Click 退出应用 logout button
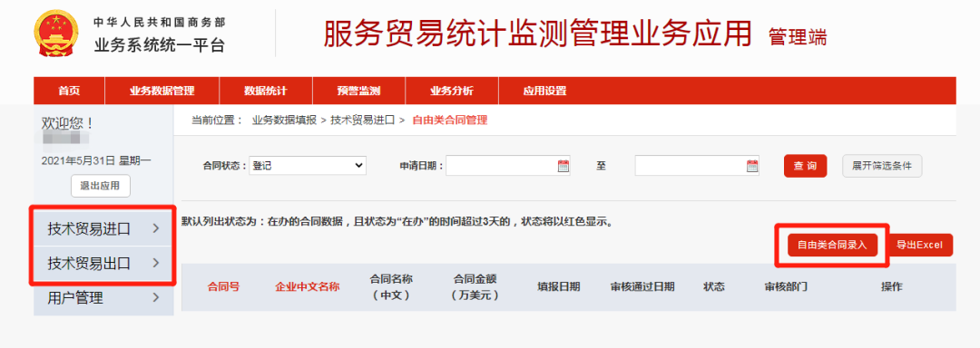This screenshot has width=980, height=348. tap(101, 186)
